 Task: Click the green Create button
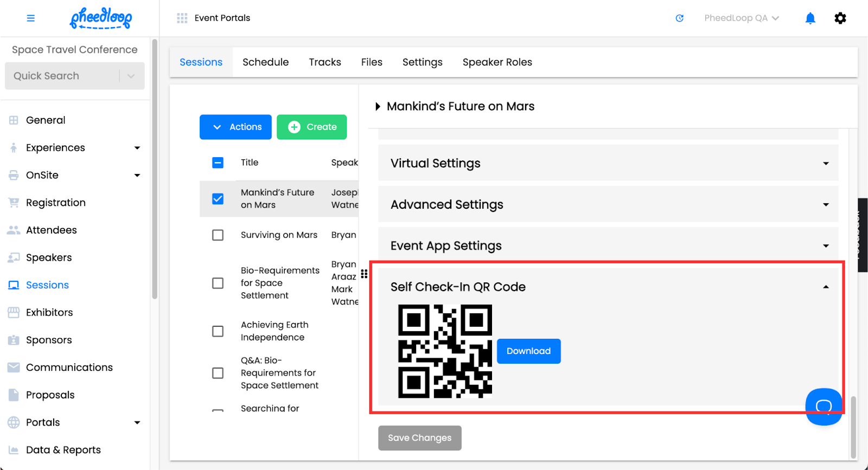[312, 127]
